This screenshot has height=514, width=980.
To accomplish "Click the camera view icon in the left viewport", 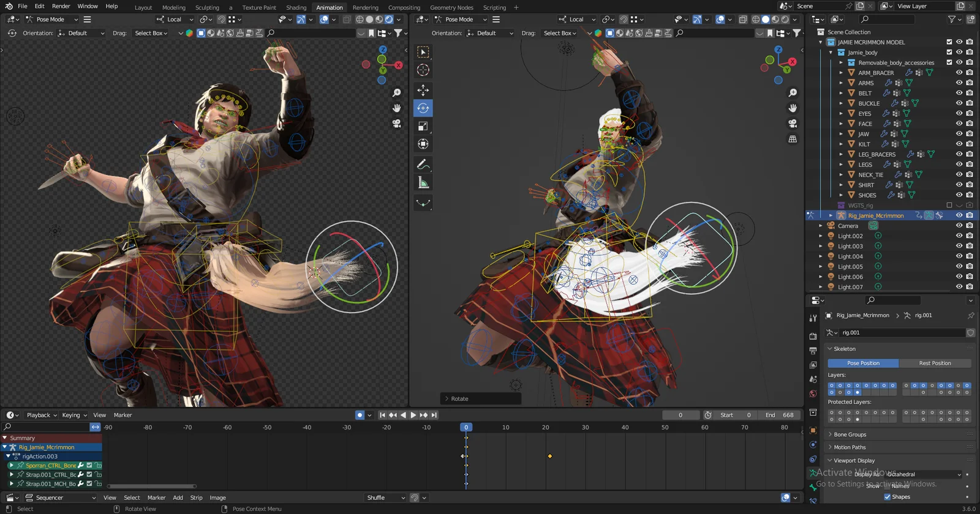I will pyautogui.click(x=397, y=124).
